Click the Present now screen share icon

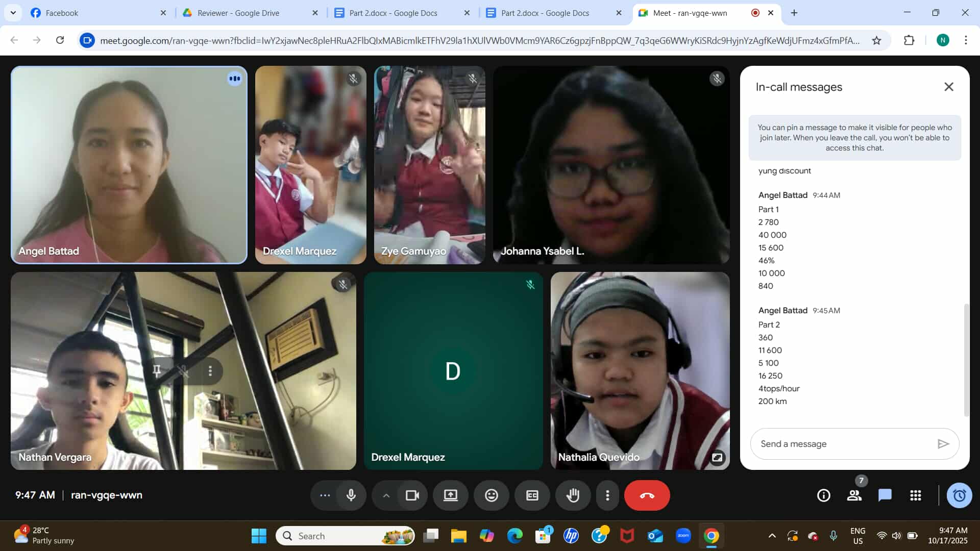[x=450, y=495]
